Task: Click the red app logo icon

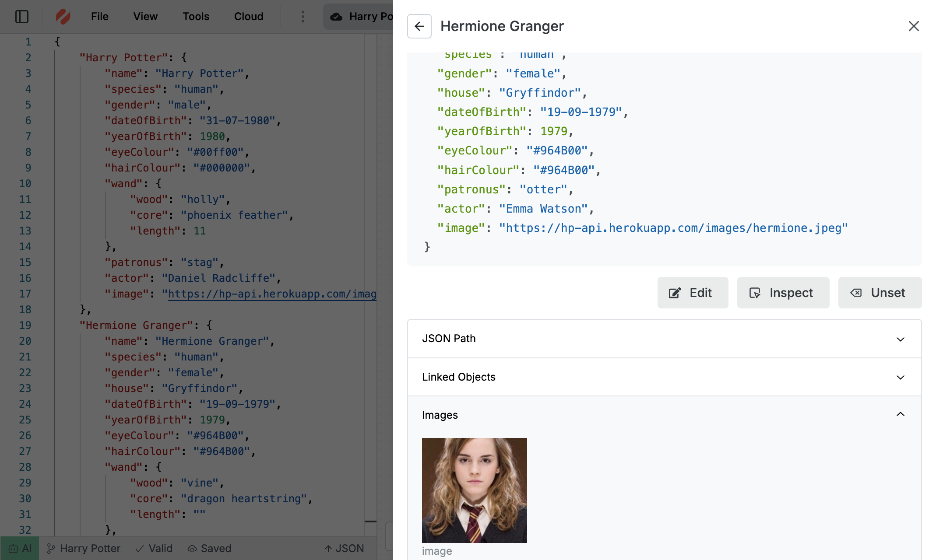Action: (63, 17)
